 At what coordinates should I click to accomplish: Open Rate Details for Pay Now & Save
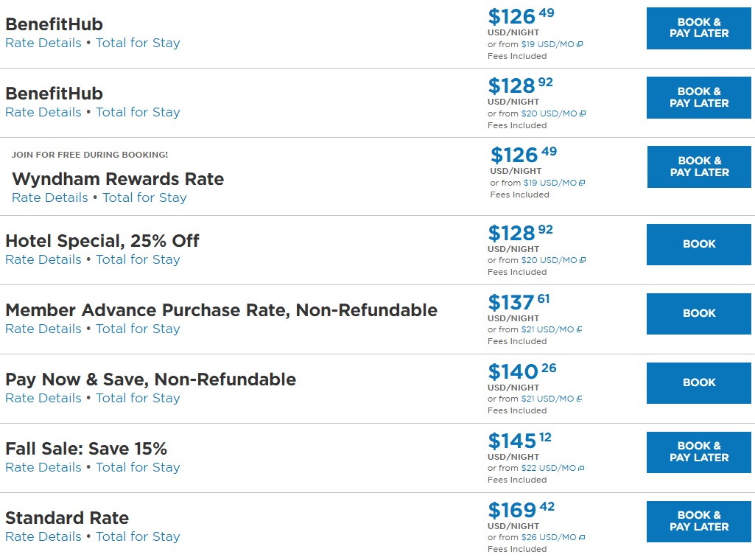click(x=43, y=398)
